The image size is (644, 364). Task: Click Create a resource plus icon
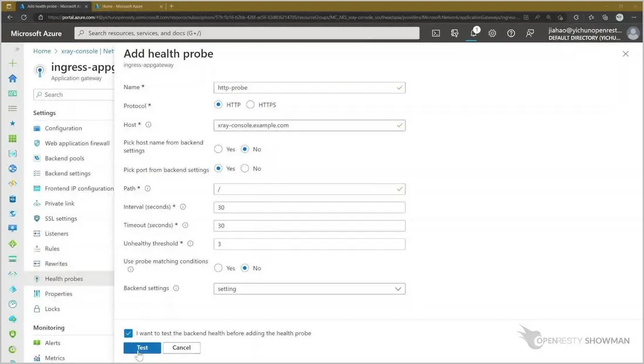(x=13, y=63)
